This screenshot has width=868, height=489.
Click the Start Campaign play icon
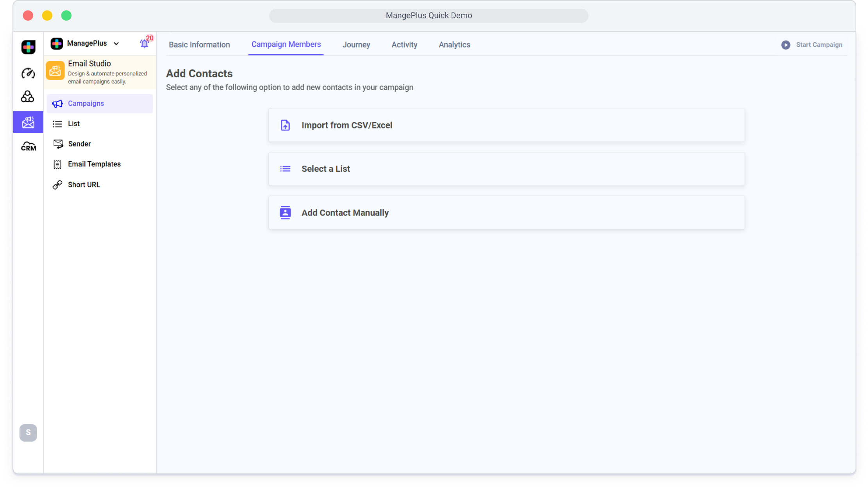coord(786,45)
